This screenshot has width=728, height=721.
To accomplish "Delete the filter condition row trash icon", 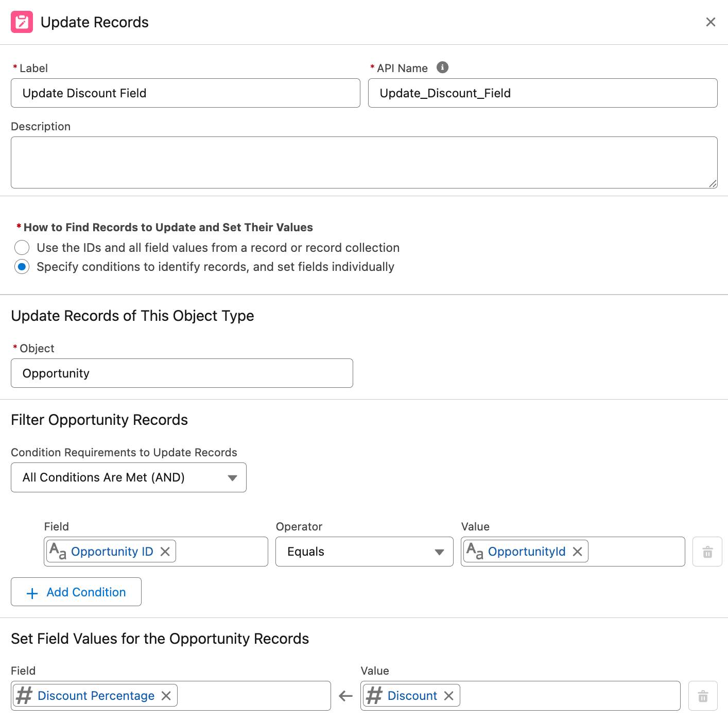I will [x=707, y=552].
